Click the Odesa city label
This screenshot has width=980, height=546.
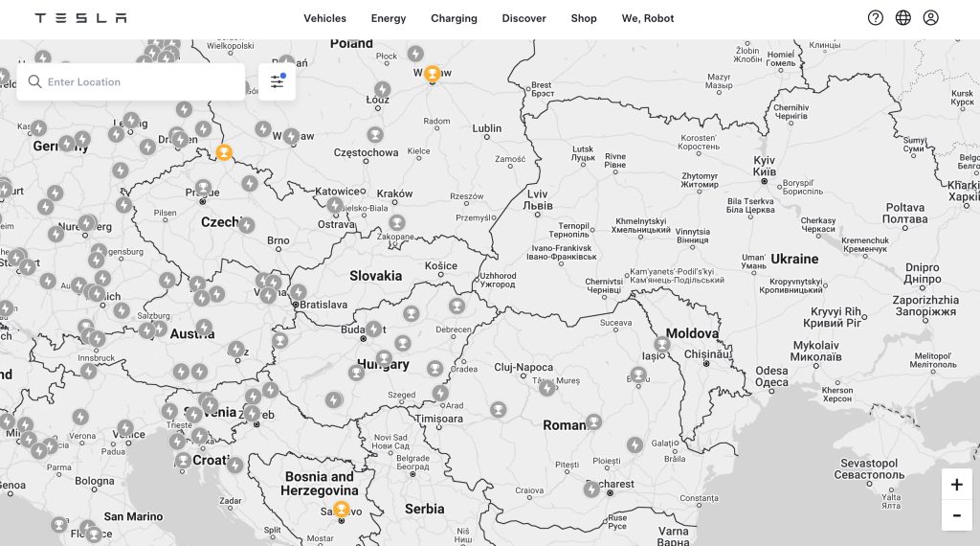[772, 376]
